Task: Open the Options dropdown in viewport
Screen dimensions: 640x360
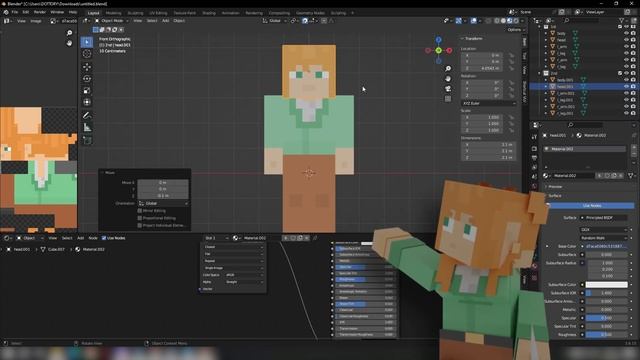Action: pos(516,30)
